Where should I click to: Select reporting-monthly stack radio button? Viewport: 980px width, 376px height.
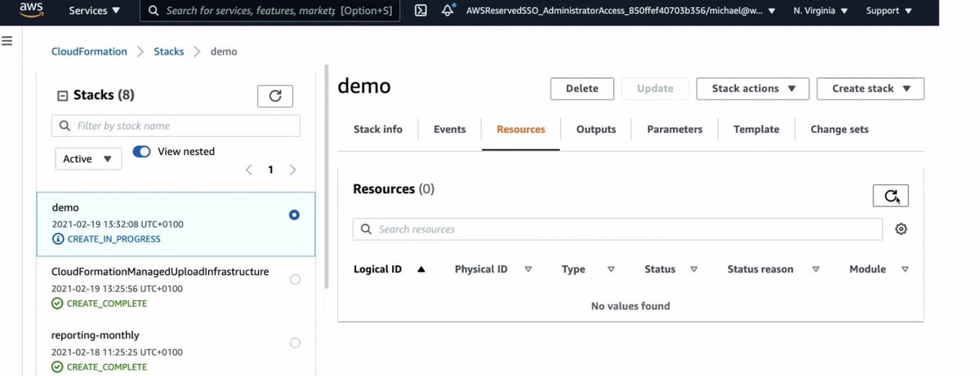pos(295,343)
